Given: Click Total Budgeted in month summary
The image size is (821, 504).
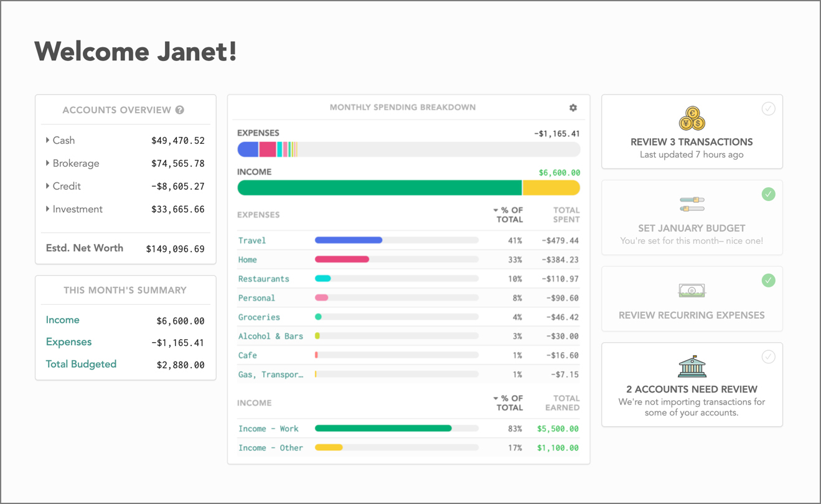Looking at the screenshot, I should tap(81, 365).
